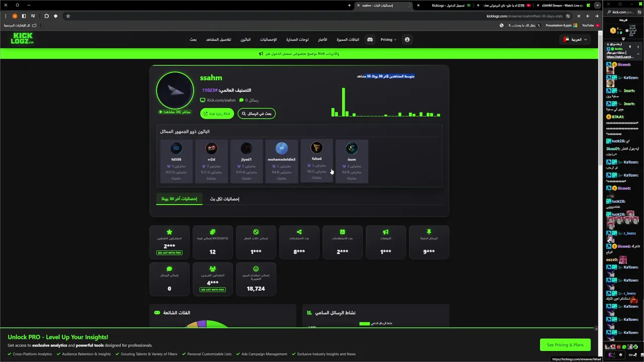Switch to إحصائيات آخر 30 يومًا tab

coord(179,199)
